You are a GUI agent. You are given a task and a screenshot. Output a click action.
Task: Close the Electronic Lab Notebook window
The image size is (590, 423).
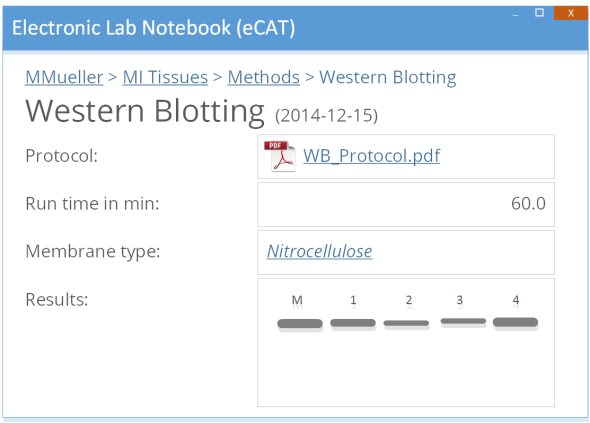pos(570,13)
